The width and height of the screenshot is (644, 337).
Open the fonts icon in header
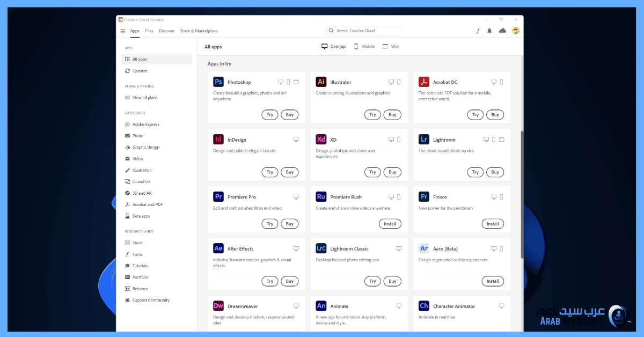pos(478,31)
